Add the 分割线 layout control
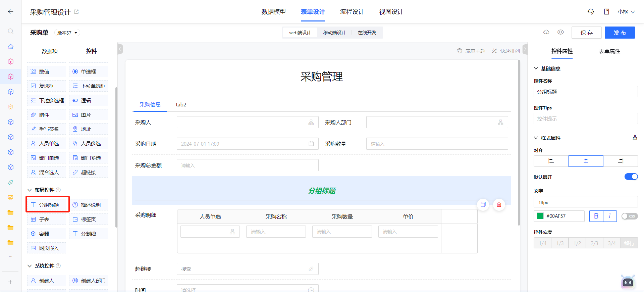The width and height of the screenshot is (644, 292). (x=89, y=234)
